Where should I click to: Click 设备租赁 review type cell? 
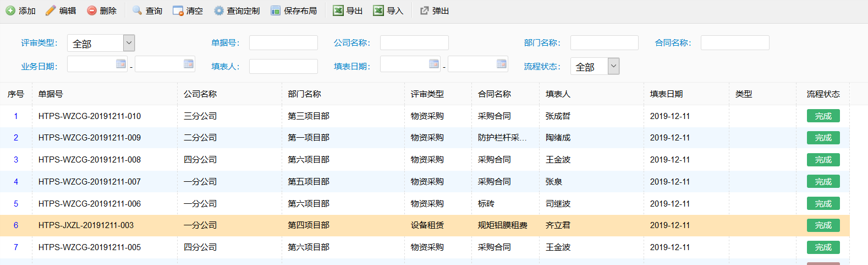[427, 225]
